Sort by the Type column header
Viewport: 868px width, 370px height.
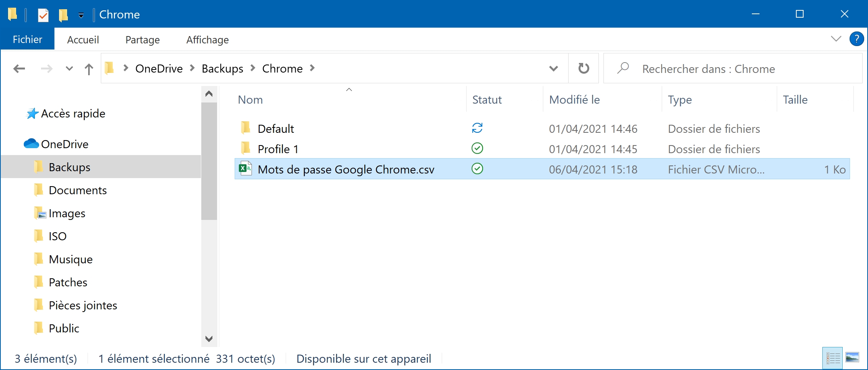pos(679,100)
